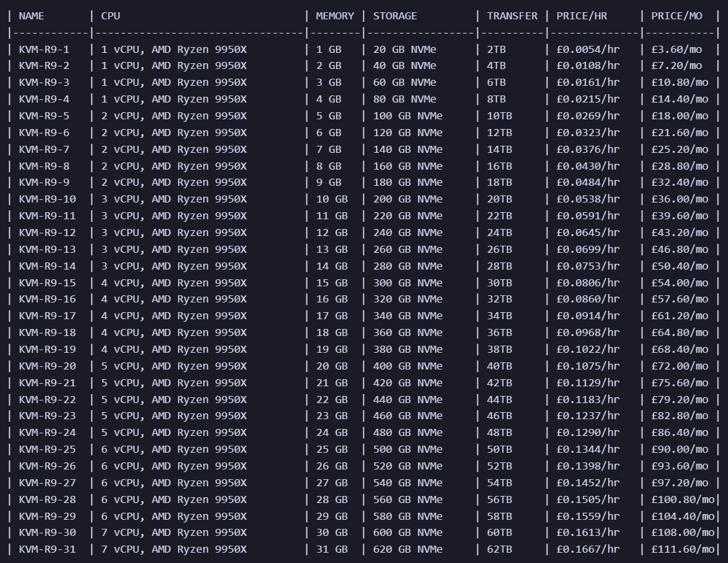The height and width of the screenshot is (563, 728).
Task: Select the plan name KVM-R9-25
Action: point(47,449)
